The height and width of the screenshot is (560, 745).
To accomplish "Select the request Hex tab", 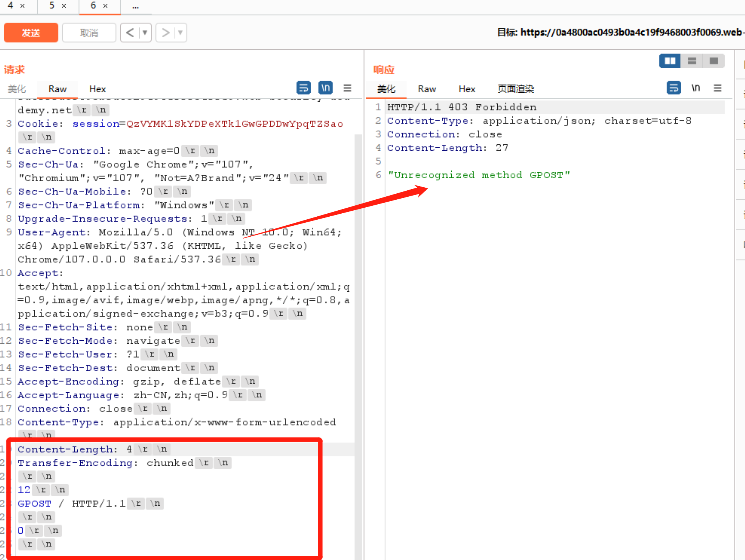I will coord(97,89).
